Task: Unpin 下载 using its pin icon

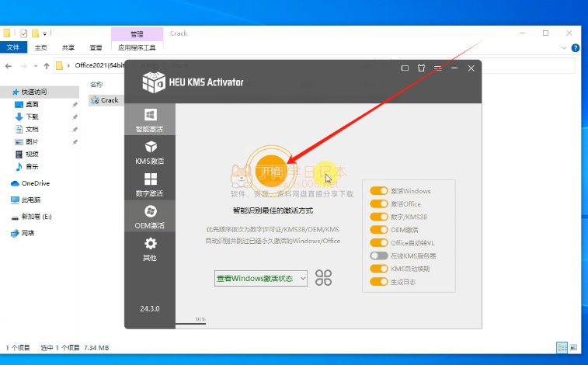Action: (x=75, y=117)
